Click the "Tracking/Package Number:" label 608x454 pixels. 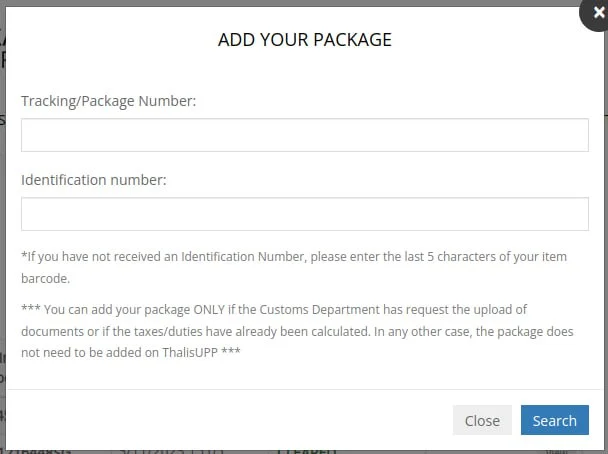coord(109,101)
